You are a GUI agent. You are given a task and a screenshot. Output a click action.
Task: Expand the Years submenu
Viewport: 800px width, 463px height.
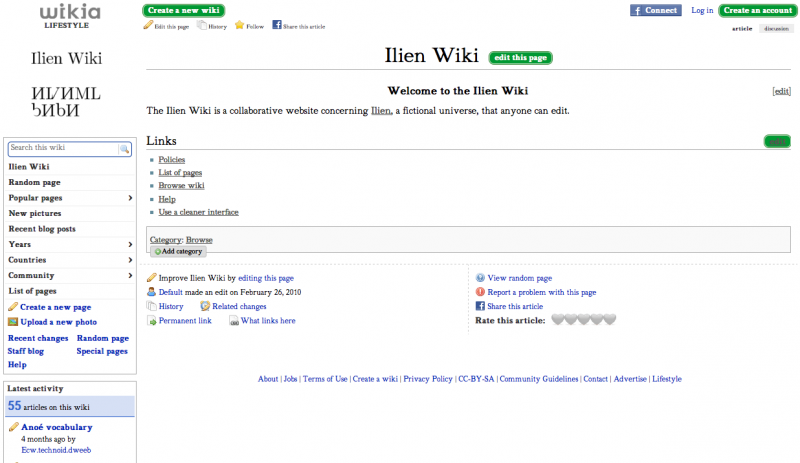click(x=131, y=244)
